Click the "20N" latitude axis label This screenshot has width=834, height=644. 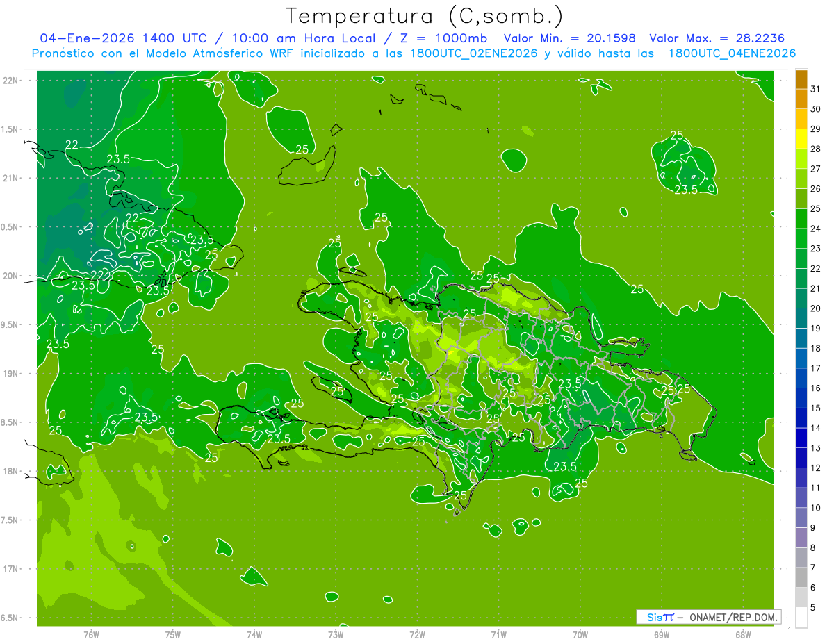tap(12, 276)
